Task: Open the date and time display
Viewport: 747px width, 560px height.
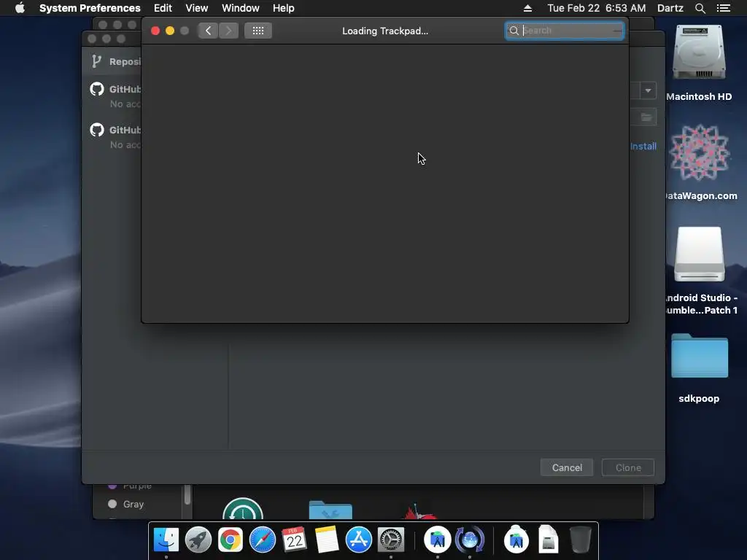Action: pyautogui.click(x=597, y=8)
